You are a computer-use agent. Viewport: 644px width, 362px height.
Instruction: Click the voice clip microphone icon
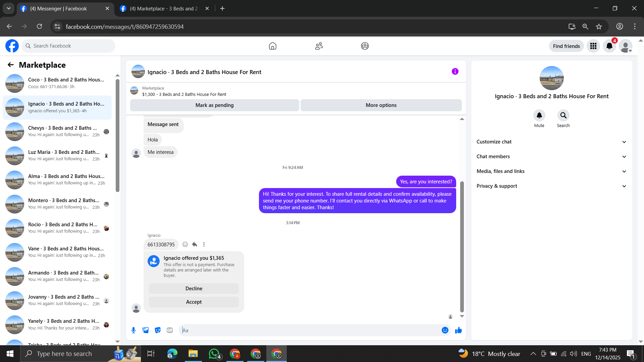click(133, 330)
